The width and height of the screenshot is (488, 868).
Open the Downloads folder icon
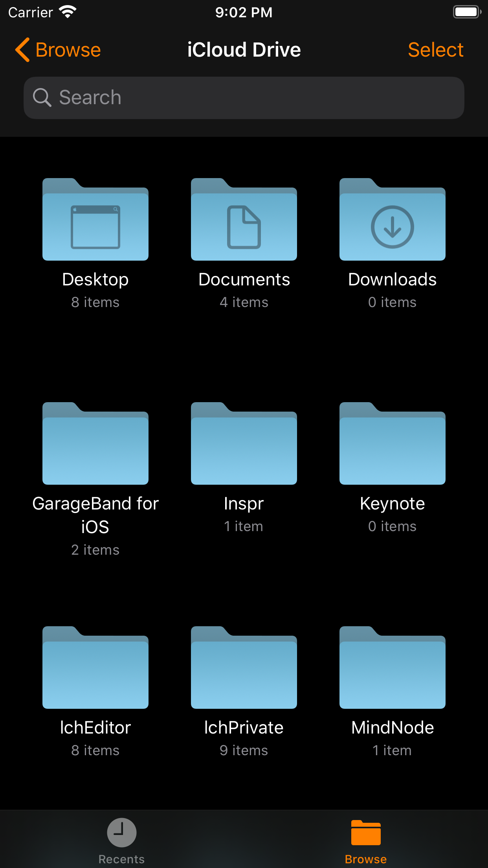click(x=393, y=219)
